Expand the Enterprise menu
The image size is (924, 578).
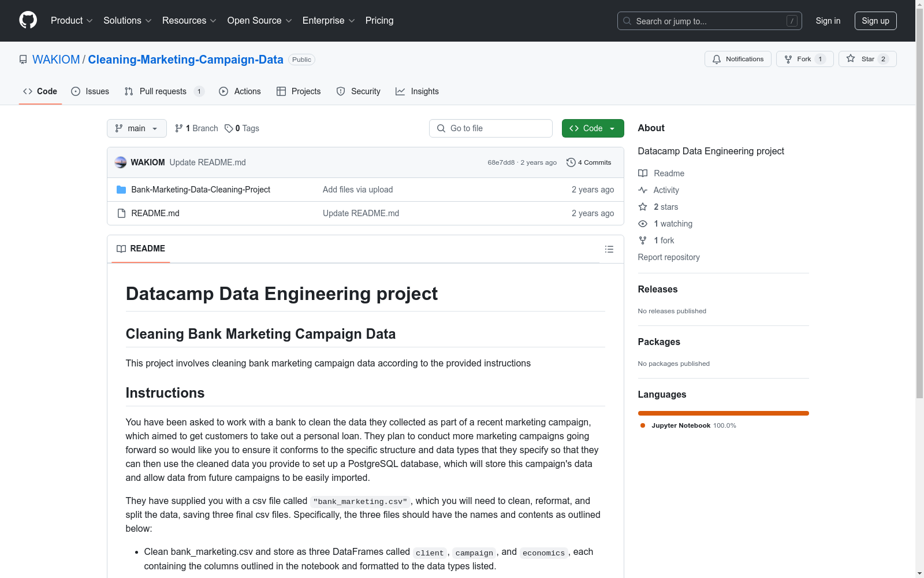click(329, 21)
